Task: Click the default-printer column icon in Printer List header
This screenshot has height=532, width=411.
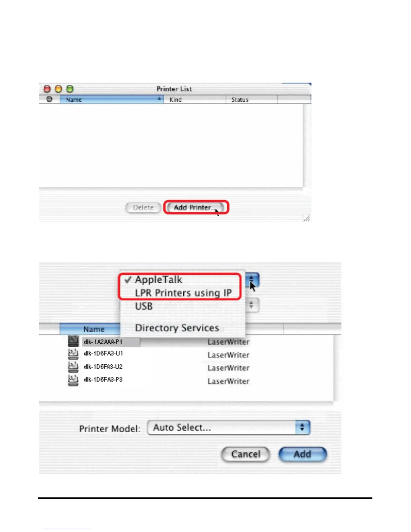Action: tap(50, 99)
